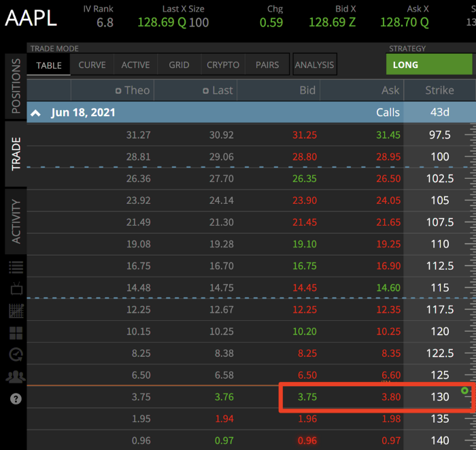The width and height of the screenshot is (476, 450).
Task: Click the 120 strike price cell
Action: [440, 331]
